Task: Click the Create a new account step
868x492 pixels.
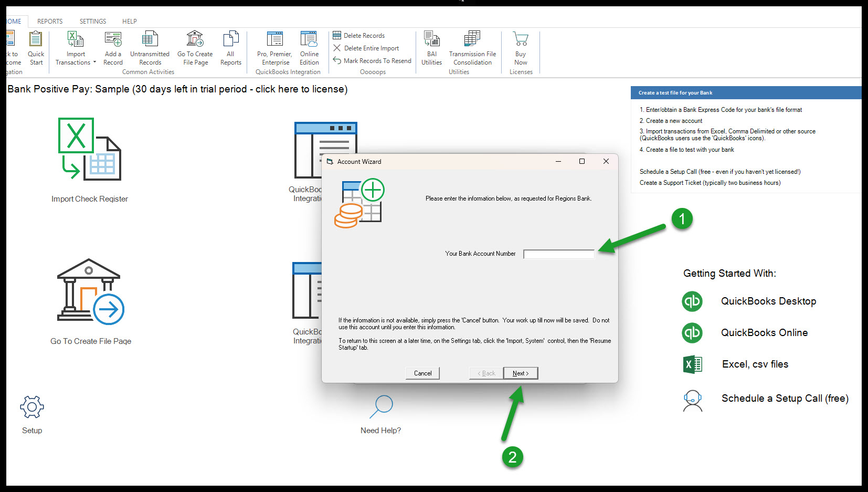Action: 671,121
